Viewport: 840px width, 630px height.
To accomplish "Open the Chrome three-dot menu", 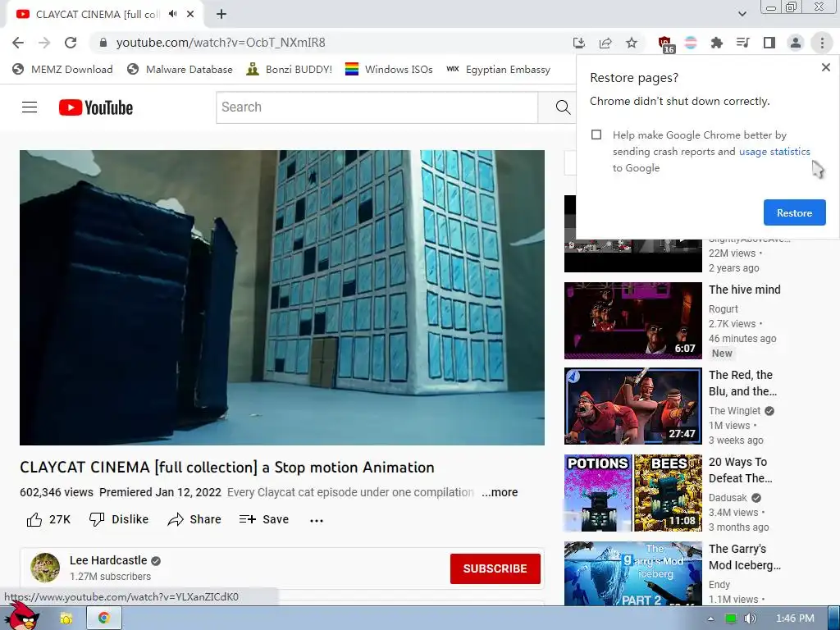I will click(x=822, y=43).
